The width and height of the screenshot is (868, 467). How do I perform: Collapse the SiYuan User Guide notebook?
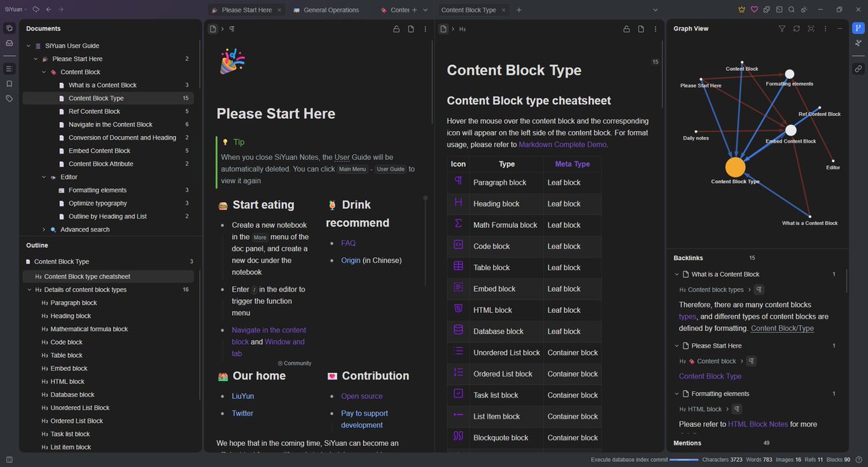(x=29, y=46)
